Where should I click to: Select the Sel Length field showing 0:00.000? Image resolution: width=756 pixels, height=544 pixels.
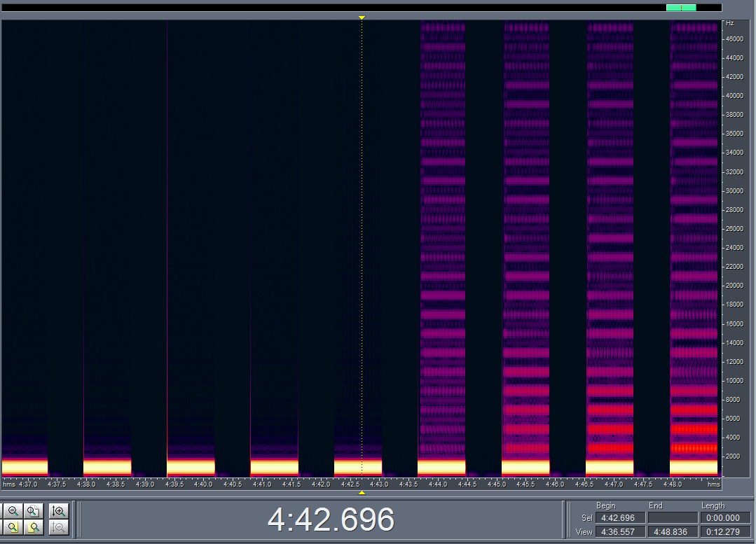pos(725,518)
